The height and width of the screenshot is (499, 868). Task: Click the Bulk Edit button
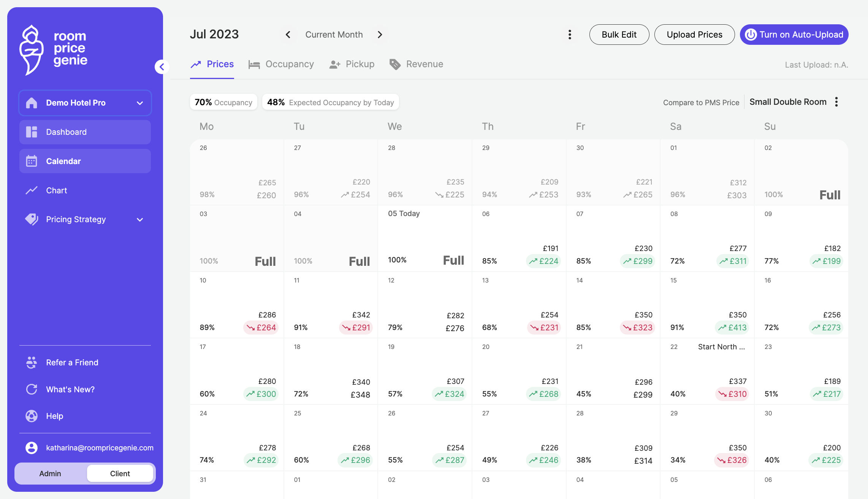pos(619,35)
